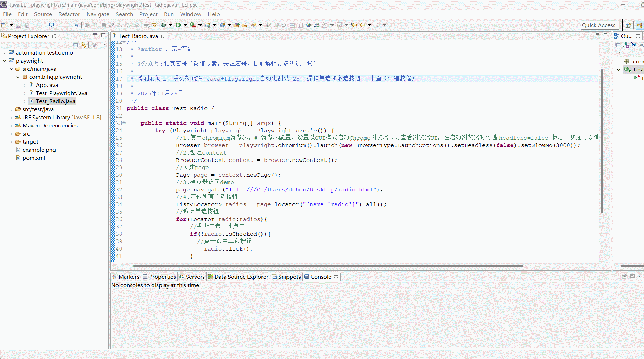
Task: Click the Open Type folder icon
Action: click(x=237, y=25)
